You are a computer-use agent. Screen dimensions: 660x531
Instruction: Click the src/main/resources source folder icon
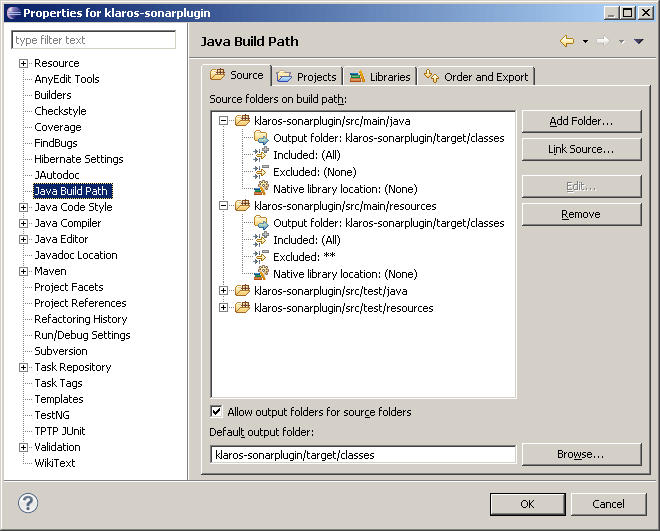point(242,205)
